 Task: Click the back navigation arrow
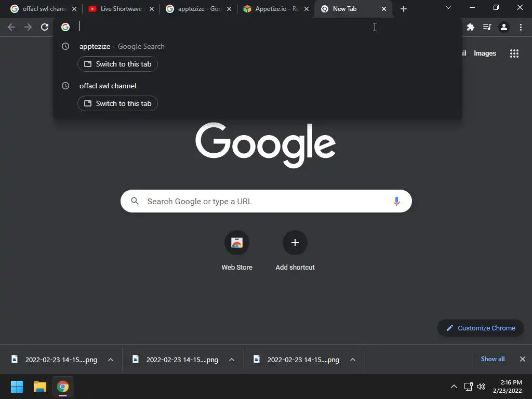tap(11, 27)
